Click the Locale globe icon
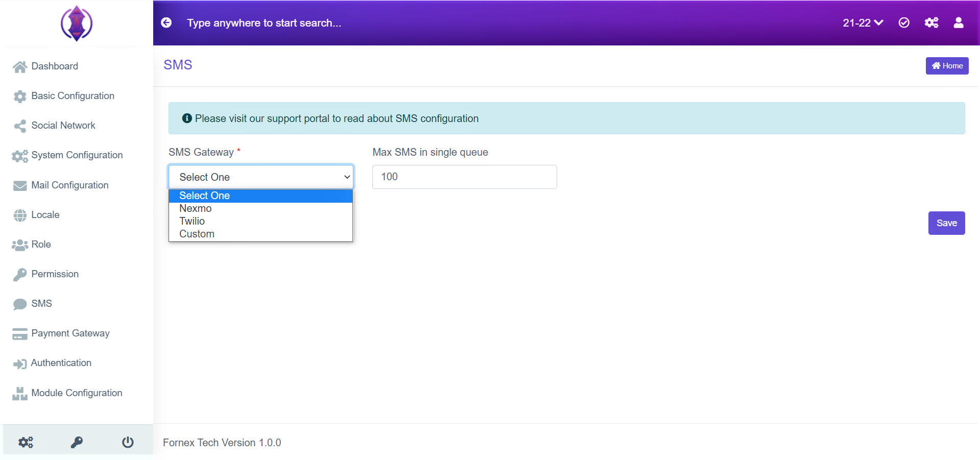 point(20,215)
